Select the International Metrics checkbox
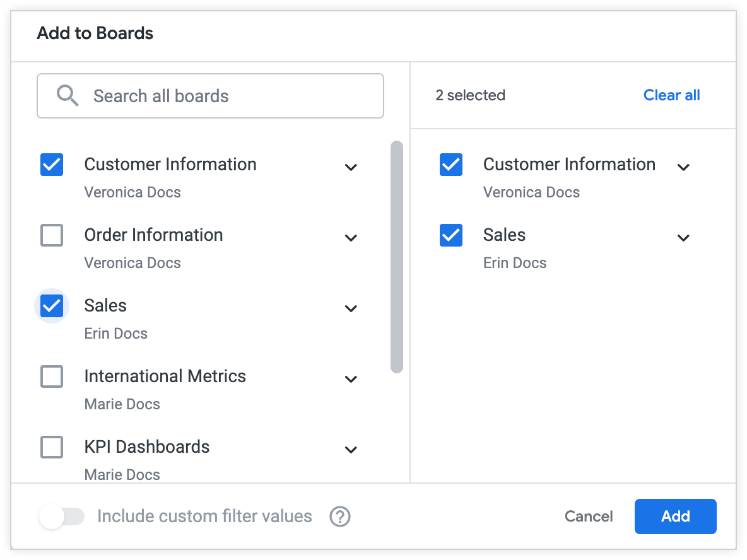Image resolution: width=747 pixels, height=560 pixels. point(52,376)
